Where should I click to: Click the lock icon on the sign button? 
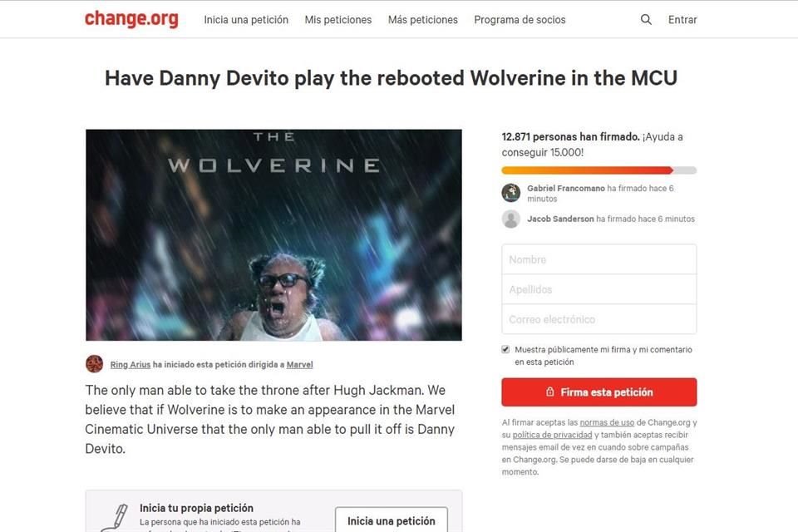coord(550,392)
